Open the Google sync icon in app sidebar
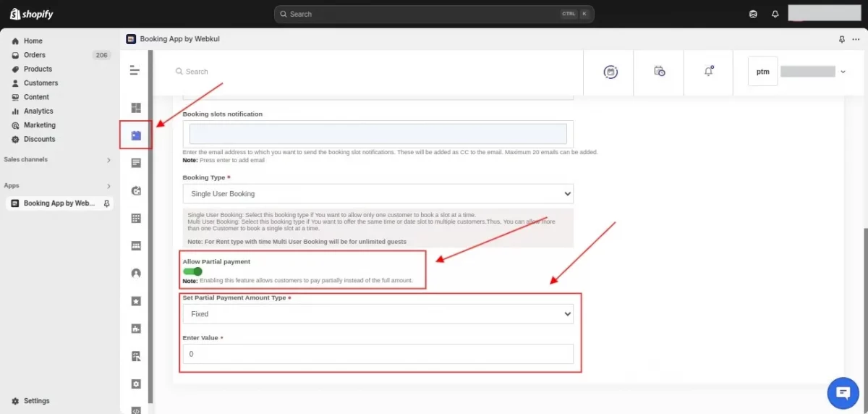This screenshot has height=414, width=868. pos(135,190)
